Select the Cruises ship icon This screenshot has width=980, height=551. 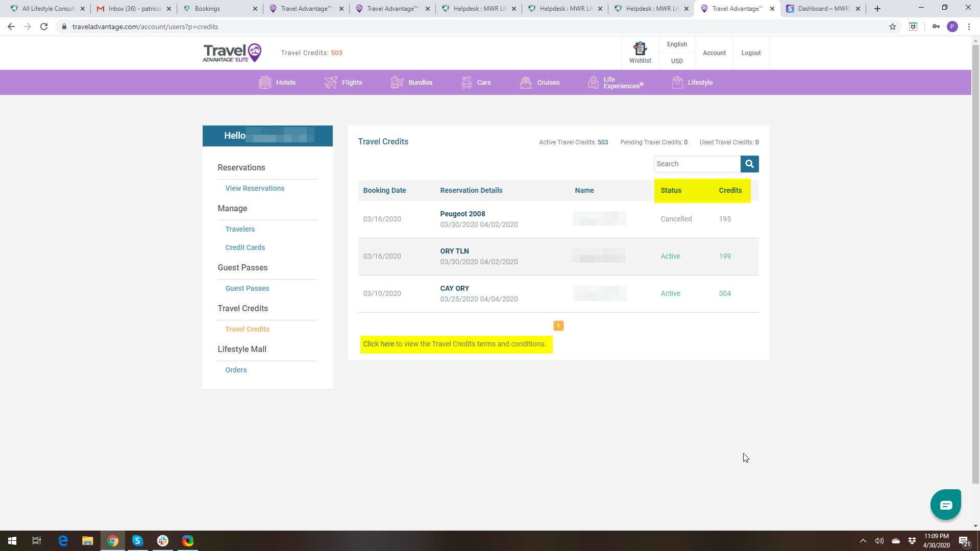526,82
